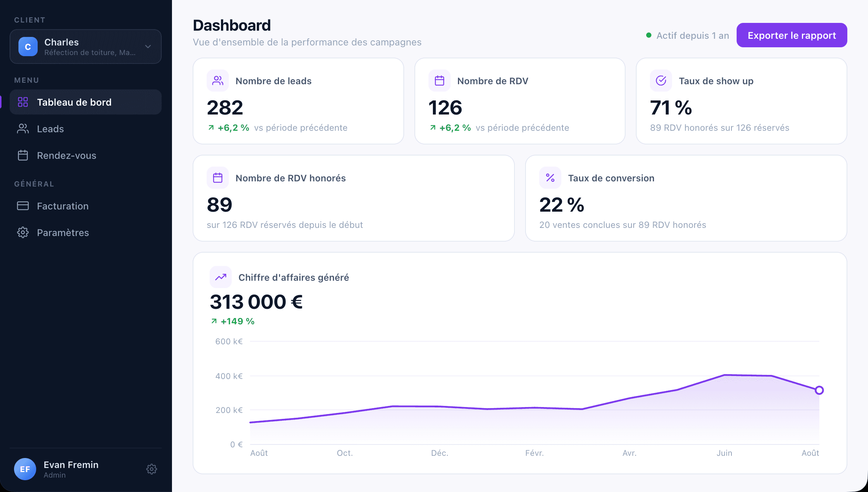Click the 600 k€ axis label

[x=229, y=341]
